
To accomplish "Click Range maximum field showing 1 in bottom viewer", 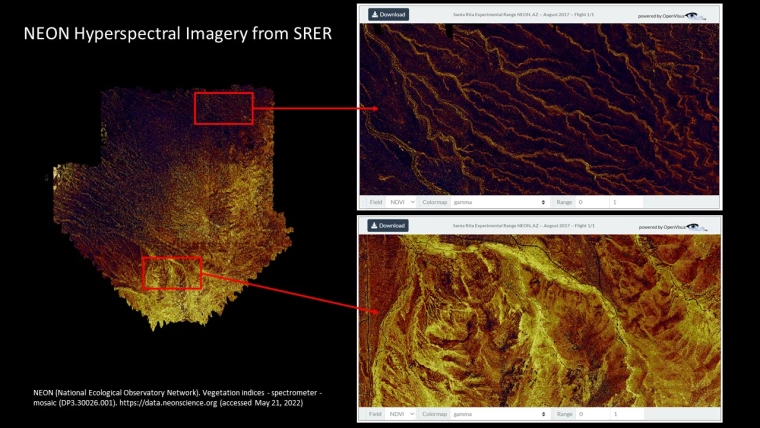I will [626, 413].
